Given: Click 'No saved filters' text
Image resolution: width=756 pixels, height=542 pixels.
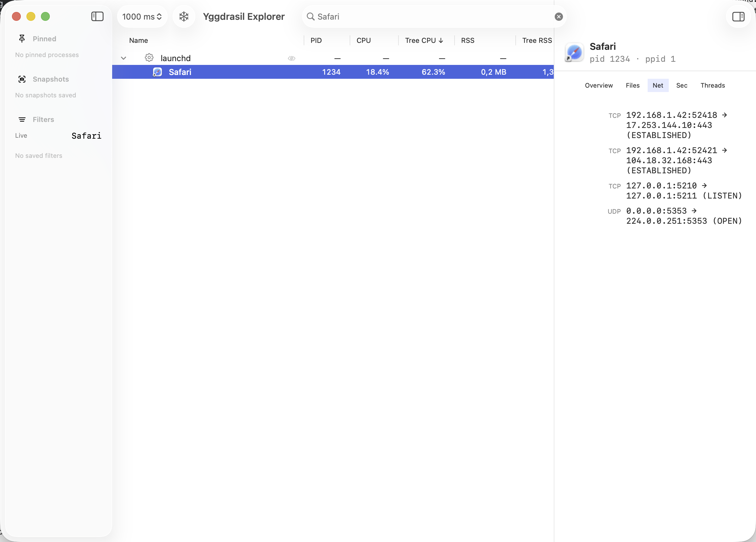Looking at the screenshot, I should tap(39, 155).
